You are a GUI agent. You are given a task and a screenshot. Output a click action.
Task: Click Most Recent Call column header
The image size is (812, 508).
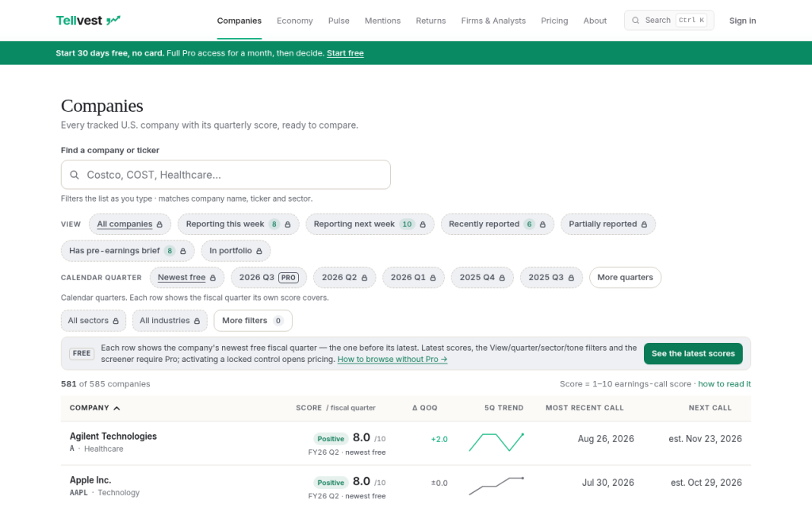584,408
